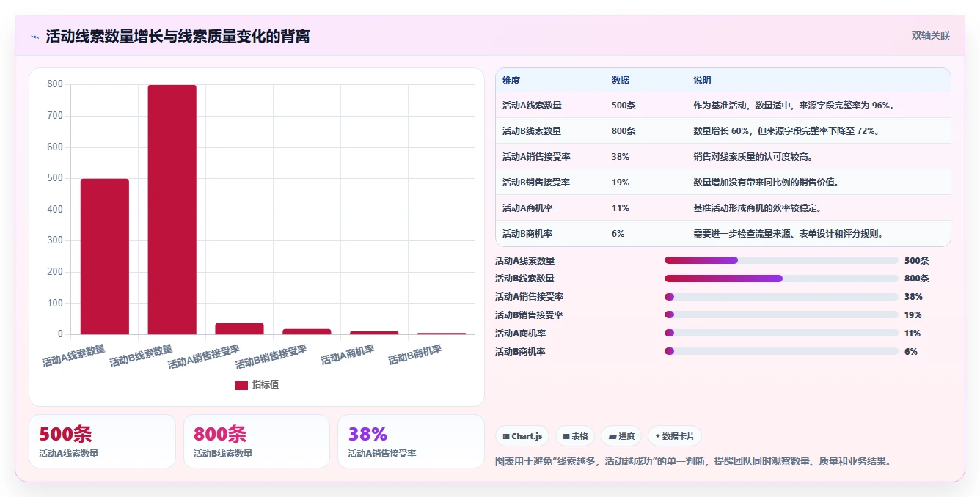Click the 双轴关联 badge in the header

click(x=930, y=35)
